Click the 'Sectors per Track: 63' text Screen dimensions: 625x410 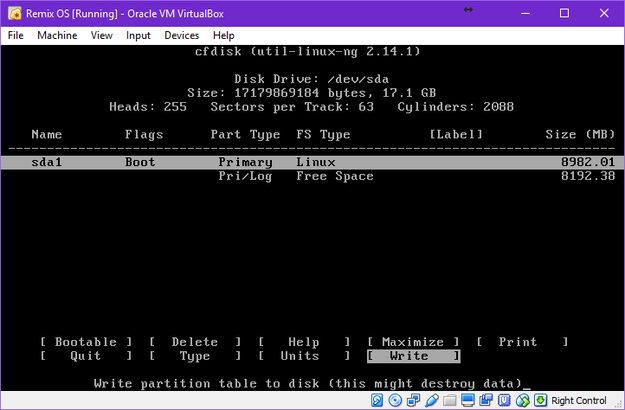point(292,107)
